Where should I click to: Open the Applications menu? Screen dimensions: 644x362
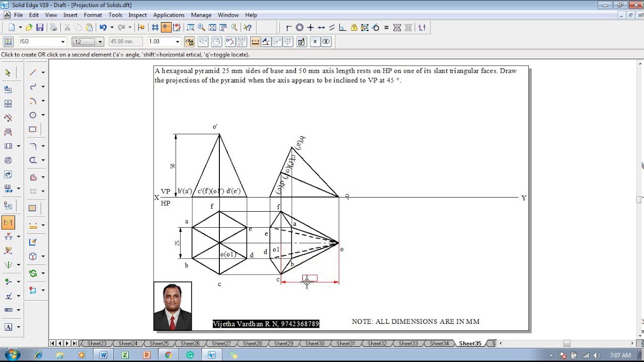tap(169, 15)
